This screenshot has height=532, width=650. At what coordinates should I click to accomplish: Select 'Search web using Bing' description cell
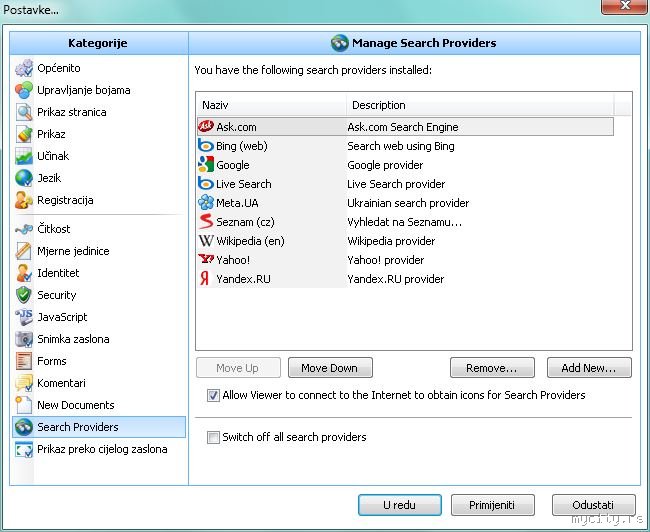pos(401,146)
